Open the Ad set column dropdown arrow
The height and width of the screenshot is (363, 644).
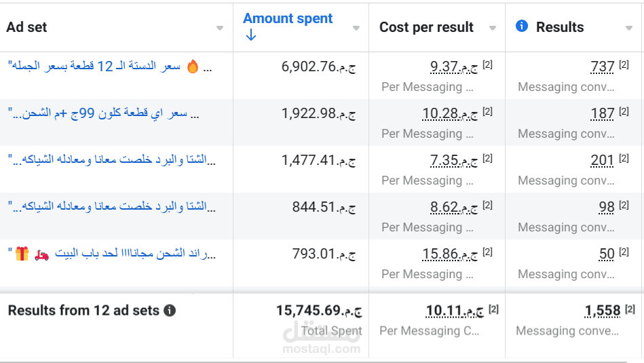[219, 28]
